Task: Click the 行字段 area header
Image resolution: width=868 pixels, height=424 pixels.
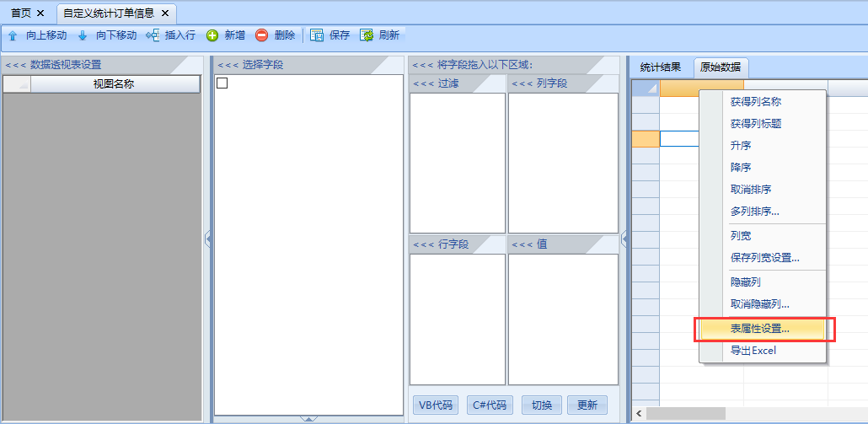Action: [x=458, y=244]
